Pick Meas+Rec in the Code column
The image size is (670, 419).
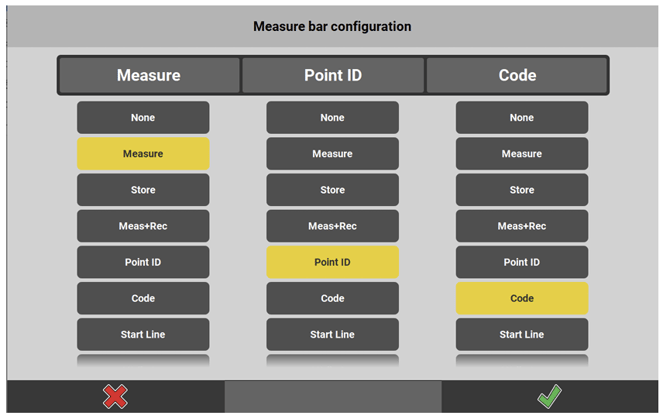522,226
